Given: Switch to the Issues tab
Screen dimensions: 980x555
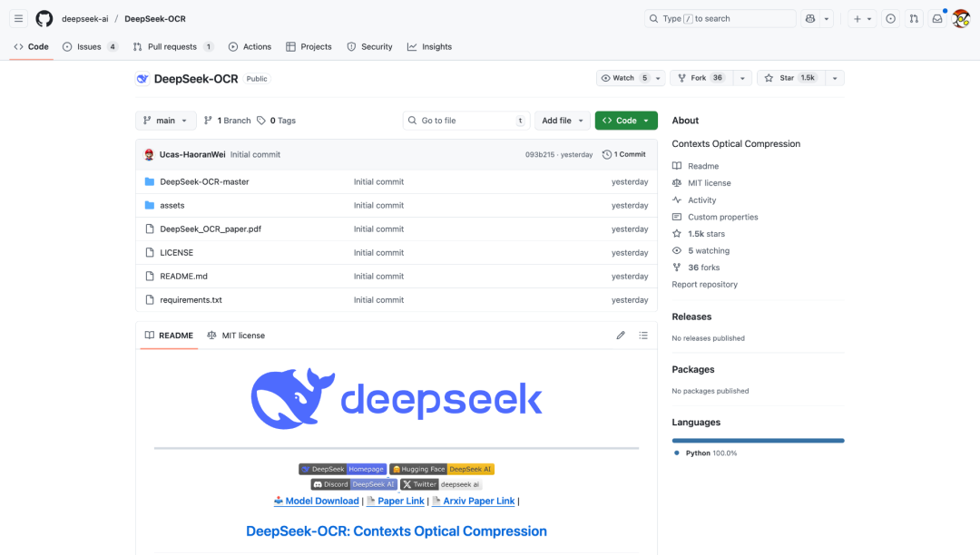Looking at the screenshot, I should coord(90,47).
